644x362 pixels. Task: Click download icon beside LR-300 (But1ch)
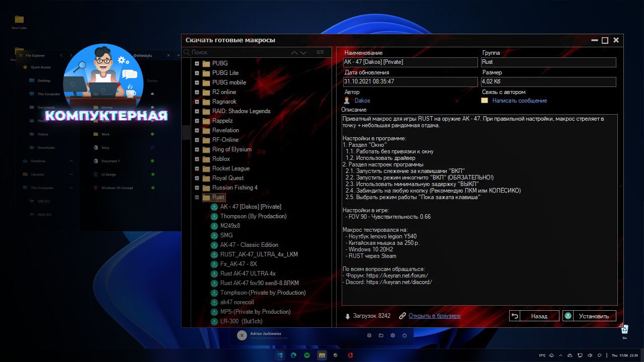point(214,321)
